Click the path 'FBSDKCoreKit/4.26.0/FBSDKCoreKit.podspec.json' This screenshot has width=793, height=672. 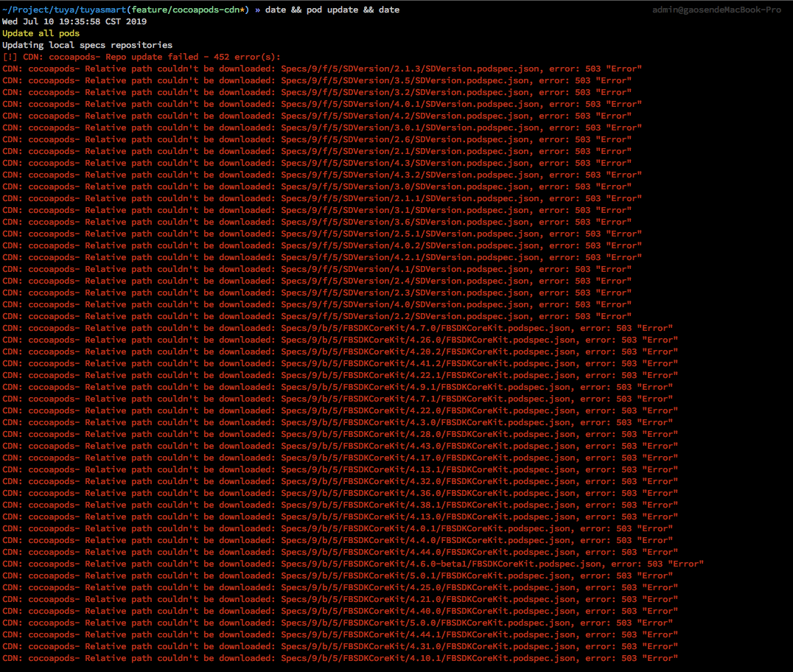point(459,340)
